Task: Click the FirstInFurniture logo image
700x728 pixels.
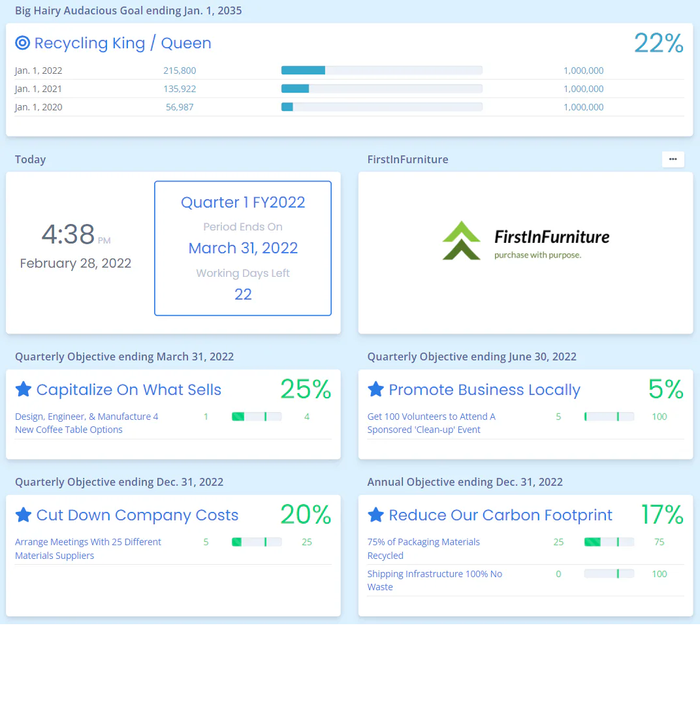Action: click(x=526, y=241)
